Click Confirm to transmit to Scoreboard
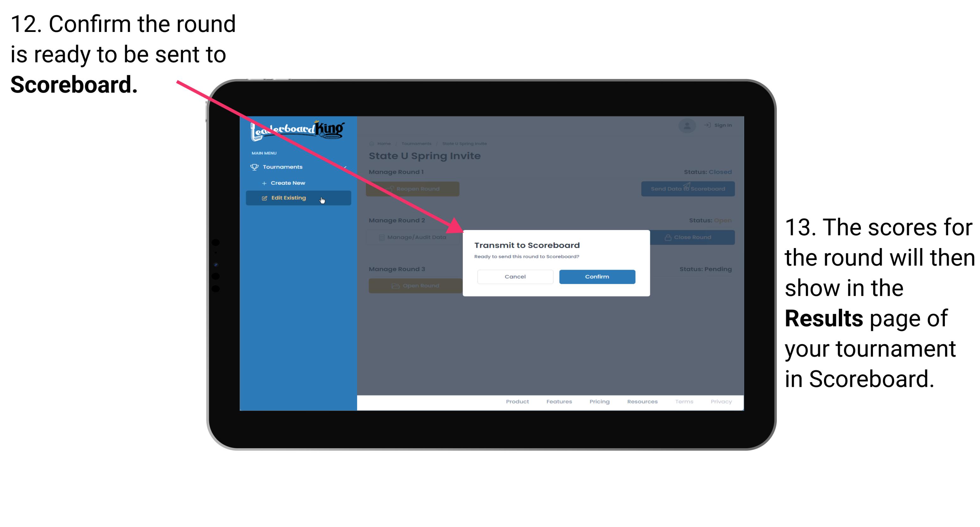980x527 pixels. [596, 276]
